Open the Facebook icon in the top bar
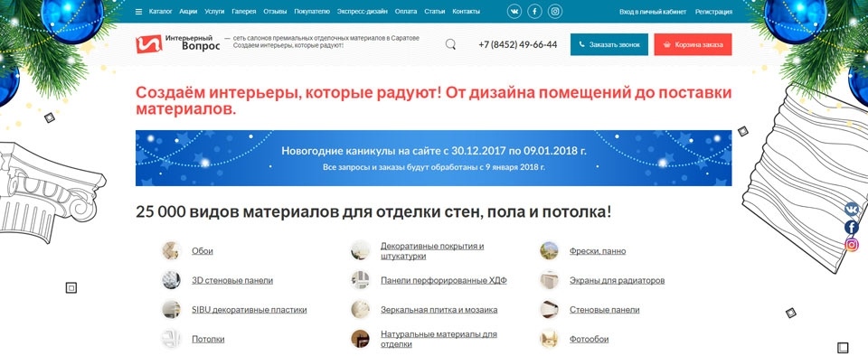 534,12
